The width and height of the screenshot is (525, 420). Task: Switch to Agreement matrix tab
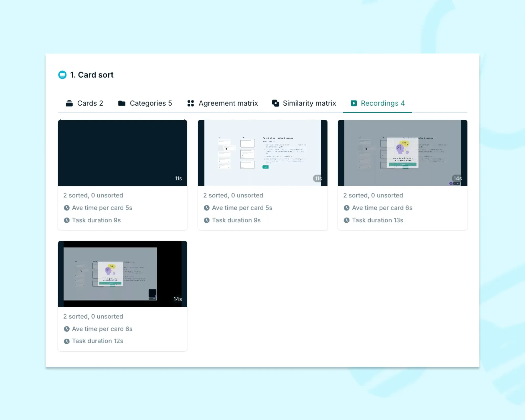point(223,103)
